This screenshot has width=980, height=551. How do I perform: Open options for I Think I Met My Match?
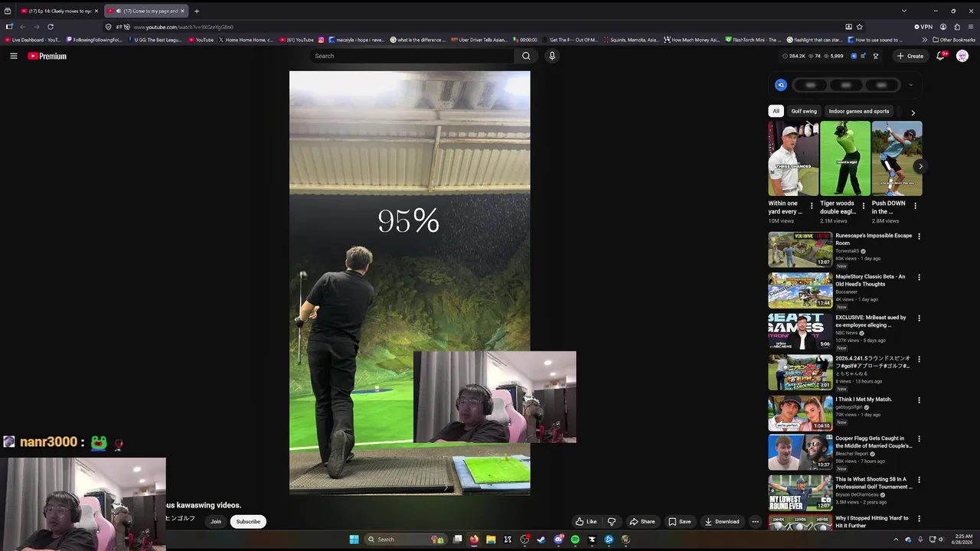coord(919,400)
